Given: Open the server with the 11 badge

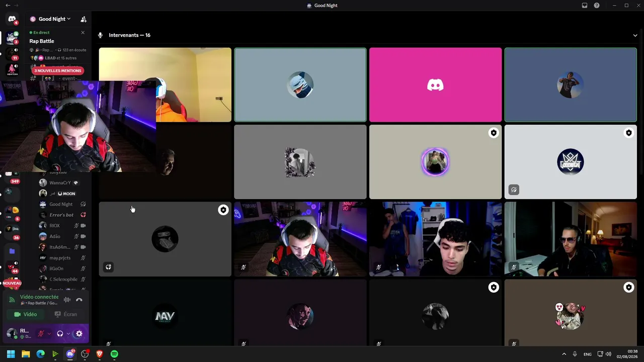Looking at the screenshot, I should coord(12,53).
